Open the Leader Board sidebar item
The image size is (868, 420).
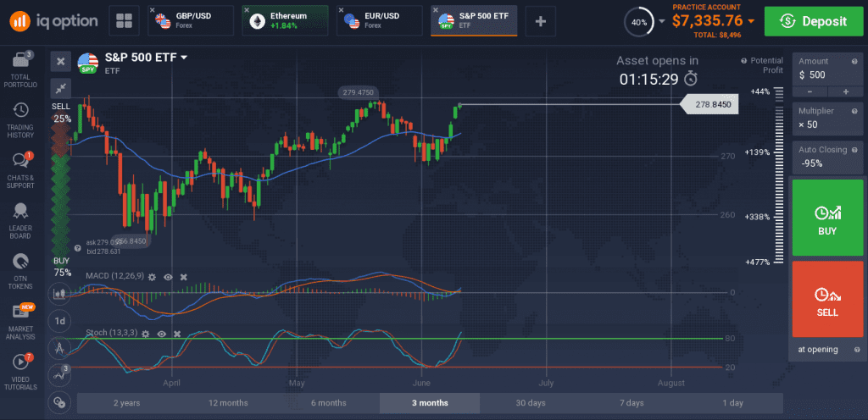tap(20, 221)
